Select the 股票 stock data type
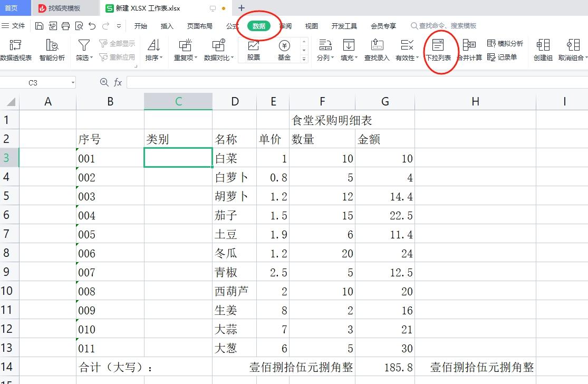Viewport: 588px width, 384px height. click(254, 50)
